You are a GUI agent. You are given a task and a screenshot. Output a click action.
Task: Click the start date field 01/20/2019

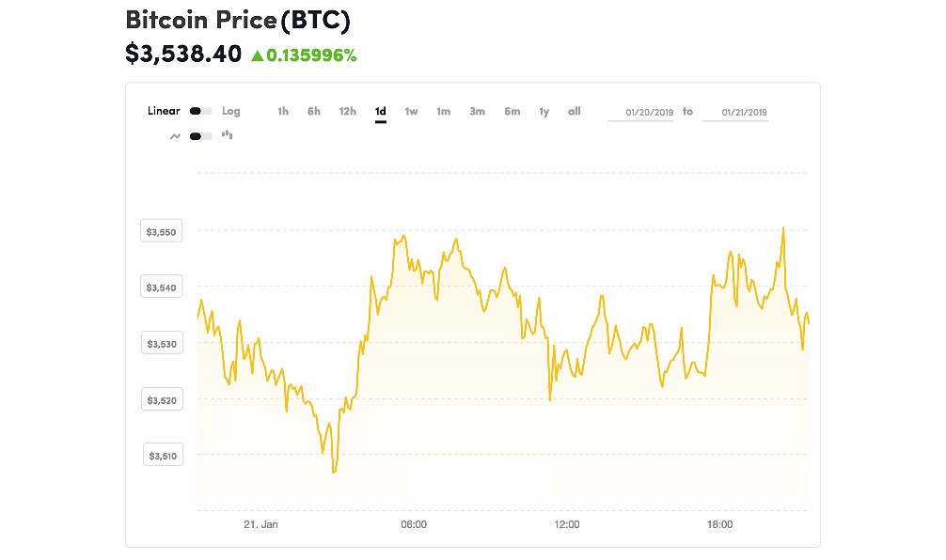(x=640, y=113)
